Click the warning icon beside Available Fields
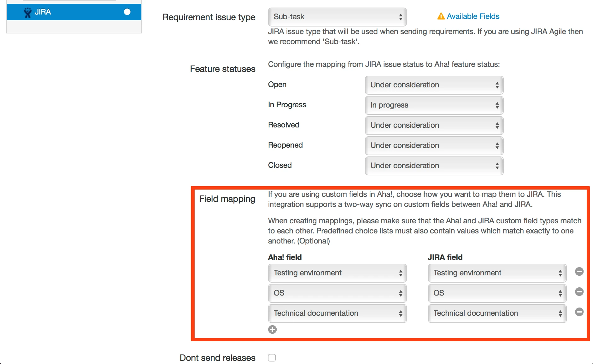The width and height of the screenshot is (593, 364). click(441, 16)
